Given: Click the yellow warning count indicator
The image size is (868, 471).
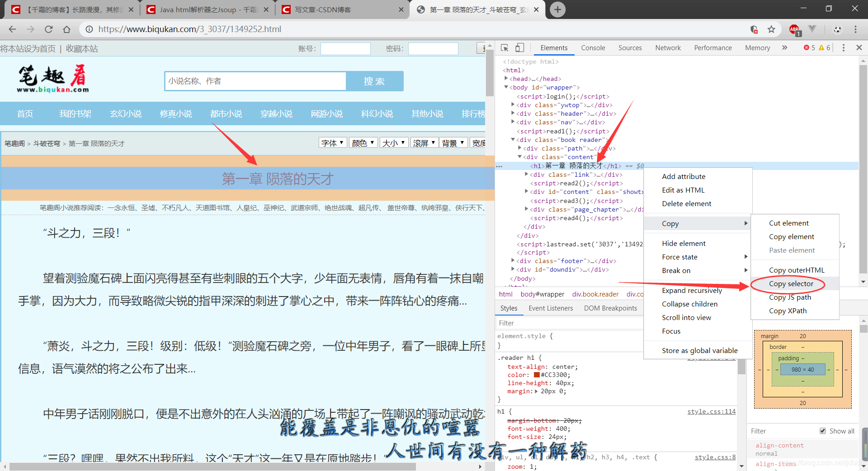Looking at the screenshot, I should [x=825, y=47].
